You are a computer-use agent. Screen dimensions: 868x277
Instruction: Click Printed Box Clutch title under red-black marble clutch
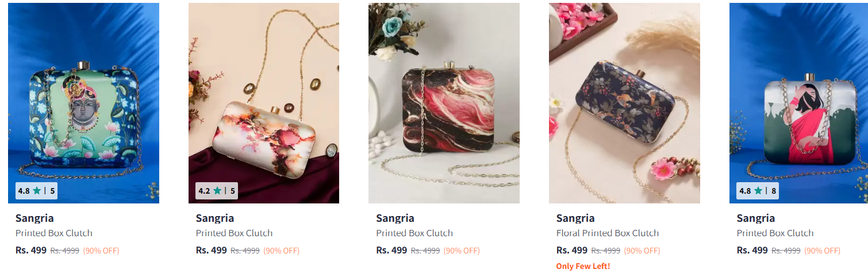[x=414, y=233]
